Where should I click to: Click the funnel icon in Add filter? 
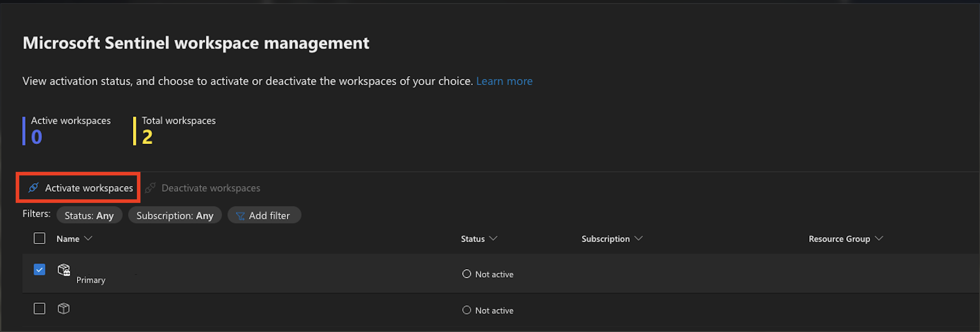coord(240,216)
